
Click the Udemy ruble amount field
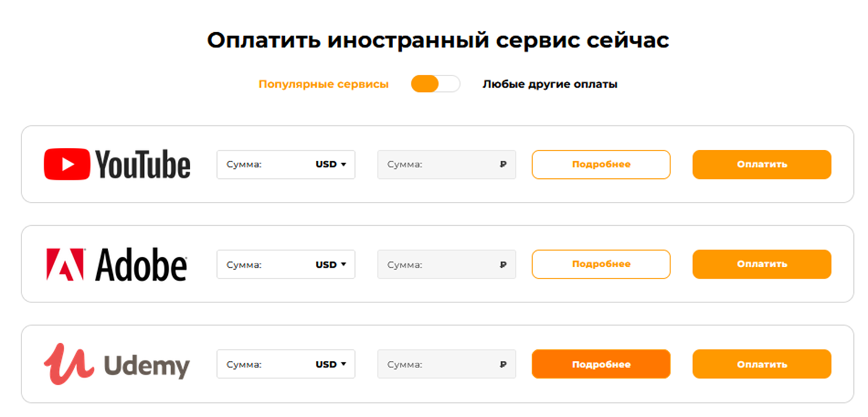[439, 364]
